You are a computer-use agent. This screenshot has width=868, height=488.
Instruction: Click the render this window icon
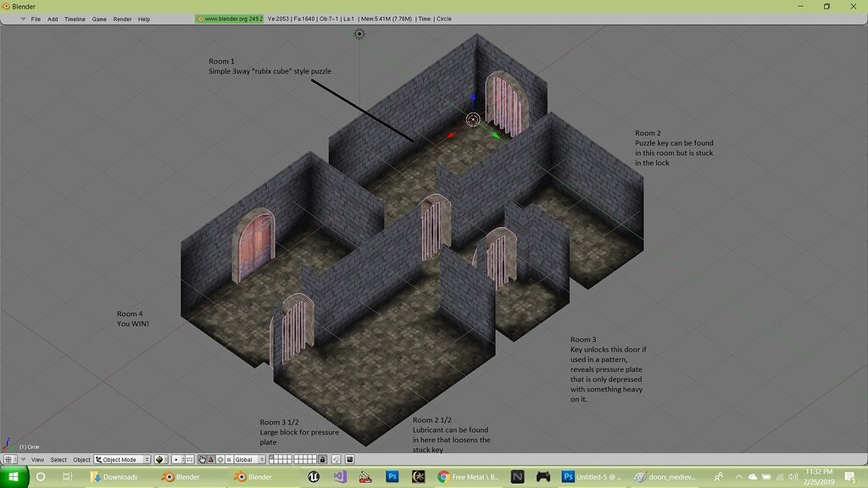pyautogui.click(x=350, y=459)
